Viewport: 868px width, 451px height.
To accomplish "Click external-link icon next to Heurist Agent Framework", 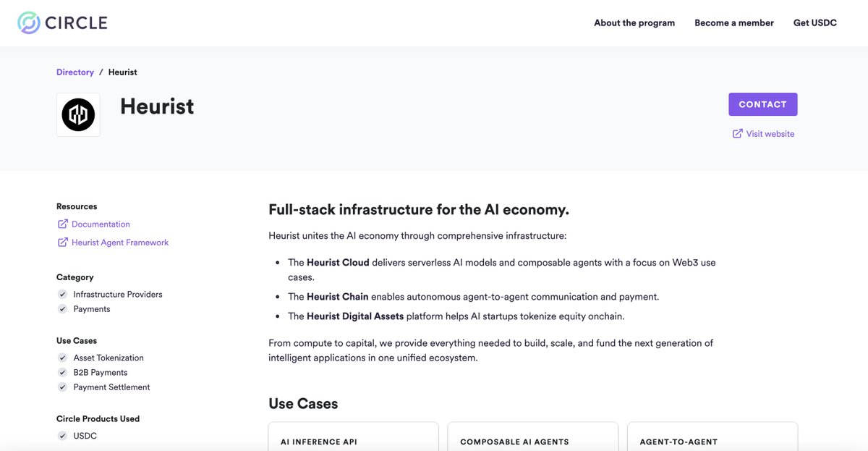I will click(62, 243).
